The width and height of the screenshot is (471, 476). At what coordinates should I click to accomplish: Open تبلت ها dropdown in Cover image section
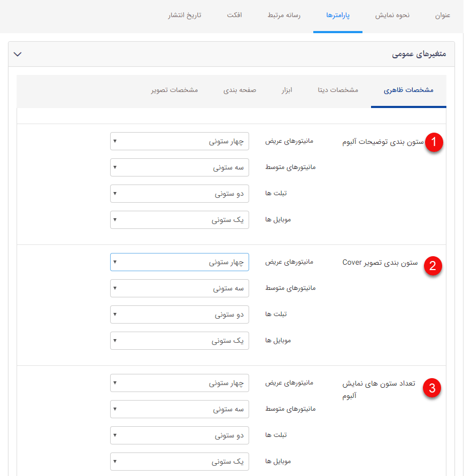(x=179, y=314)
